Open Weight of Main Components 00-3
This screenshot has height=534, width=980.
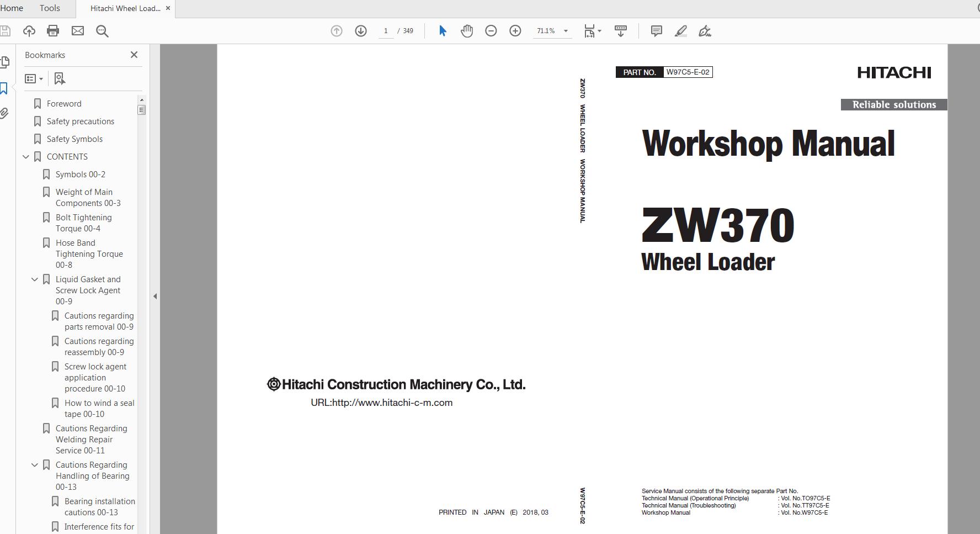point(88,198)
